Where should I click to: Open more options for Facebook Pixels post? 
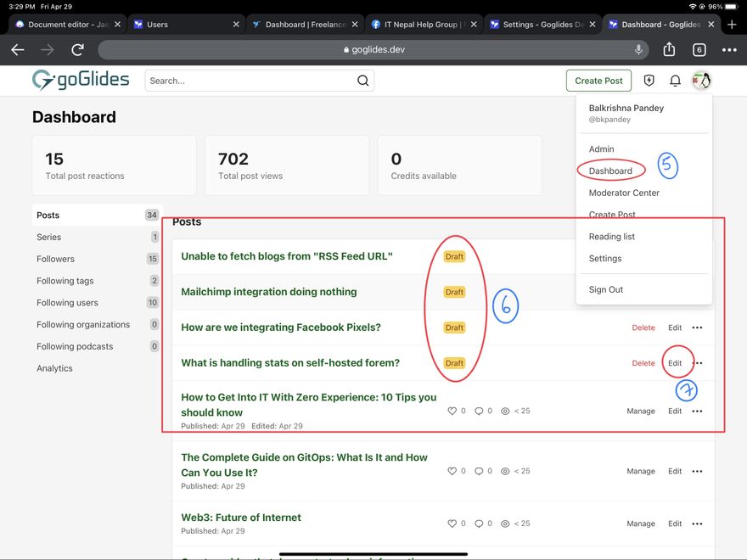697,328
